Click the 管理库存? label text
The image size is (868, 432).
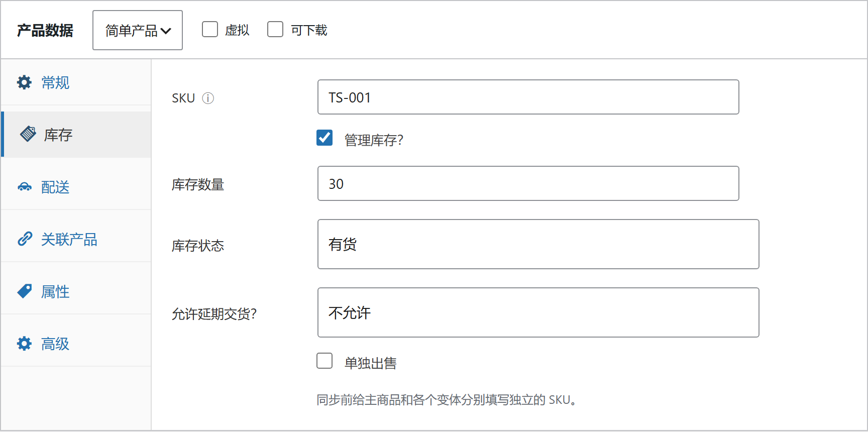[x=374, y=140]
